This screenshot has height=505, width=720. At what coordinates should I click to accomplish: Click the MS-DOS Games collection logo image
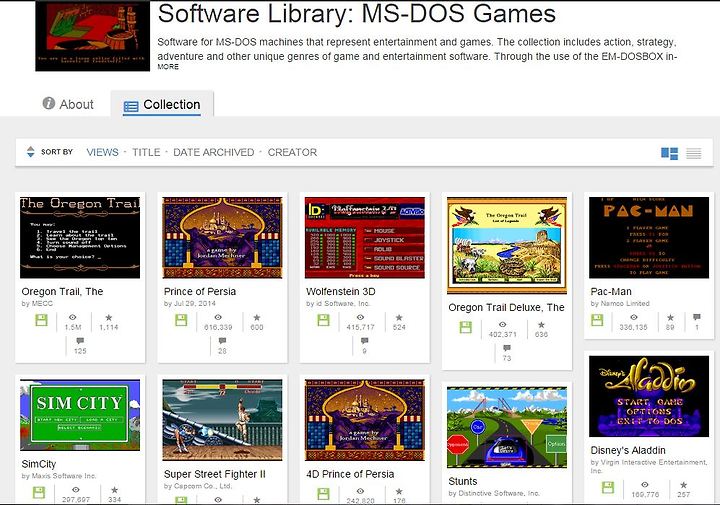click(93, 36)
